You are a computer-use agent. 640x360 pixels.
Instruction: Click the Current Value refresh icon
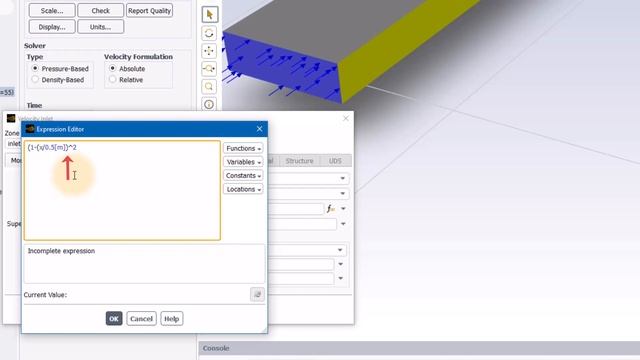click(257, 294)
